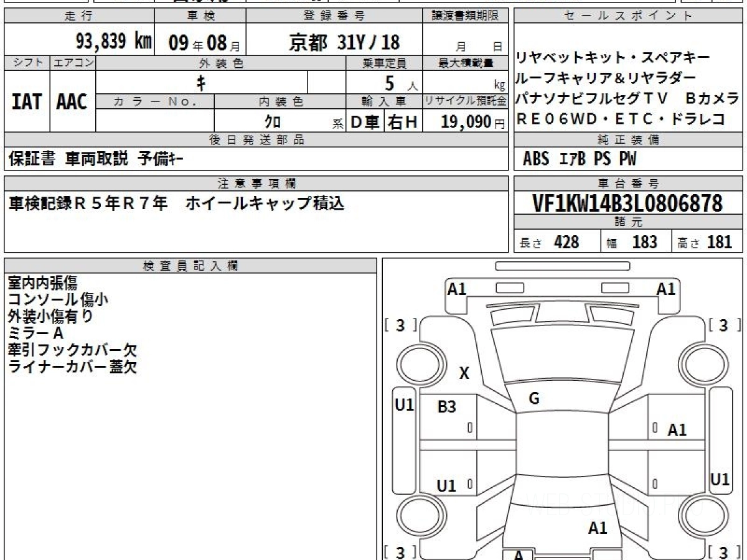
Task: Click recycle deposit amount 19,090円
Action: click(x=472, y=122)
